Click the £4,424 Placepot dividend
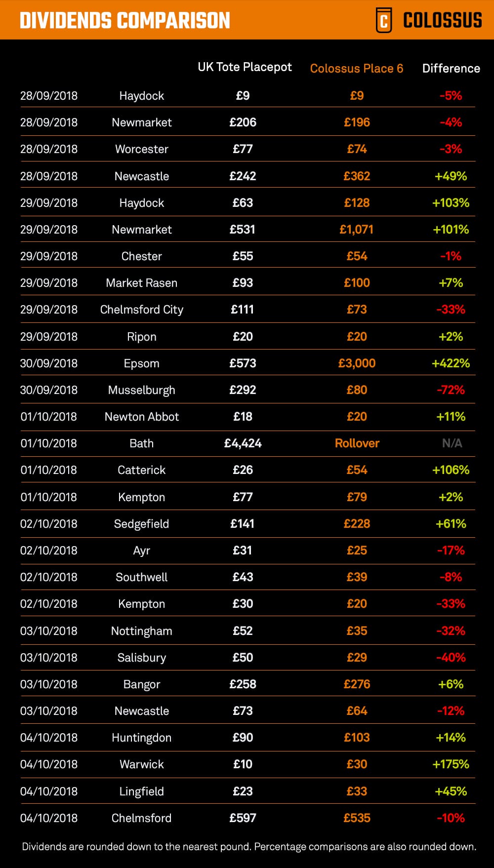This screenshot has width=494, height=868. (x=243, y=443)
